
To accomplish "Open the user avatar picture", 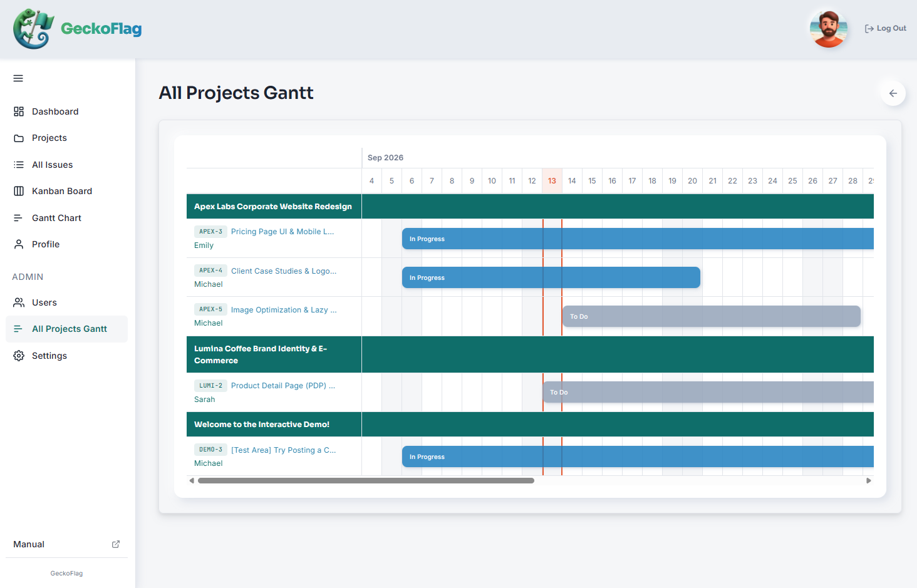I will tap(829, 28).
